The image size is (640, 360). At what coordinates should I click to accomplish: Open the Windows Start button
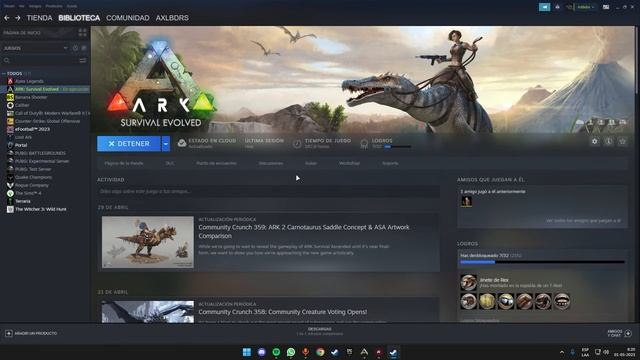click(247, 352)
